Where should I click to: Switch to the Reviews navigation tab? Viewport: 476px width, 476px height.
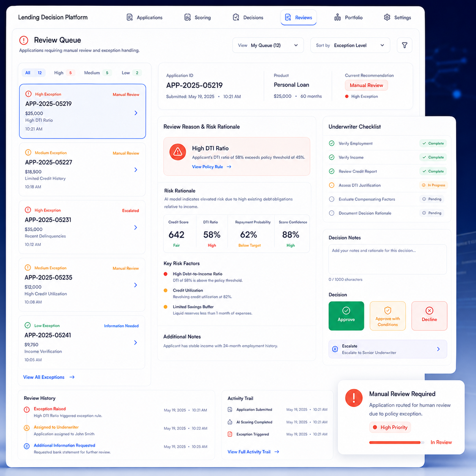[299, 17]
